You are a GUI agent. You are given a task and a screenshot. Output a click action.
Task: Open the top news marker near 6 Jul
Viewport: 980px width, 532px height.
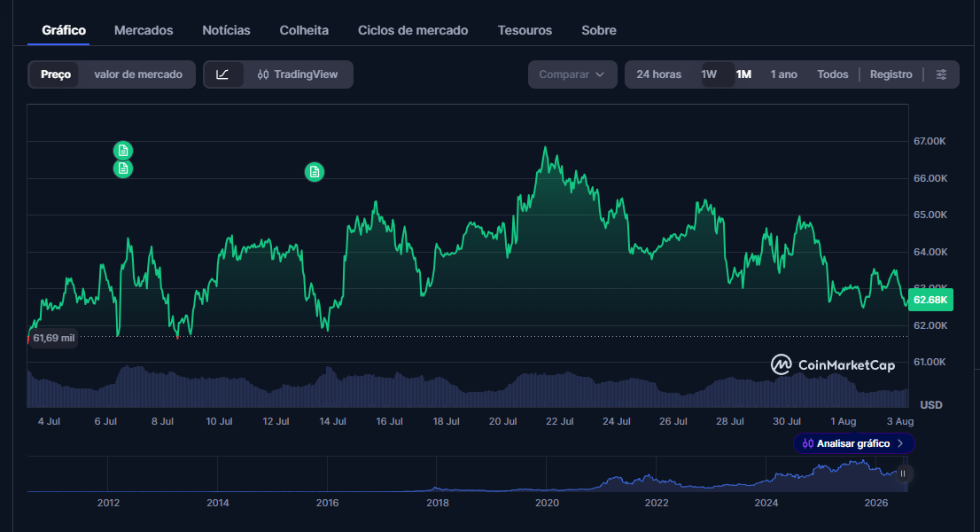123,151
